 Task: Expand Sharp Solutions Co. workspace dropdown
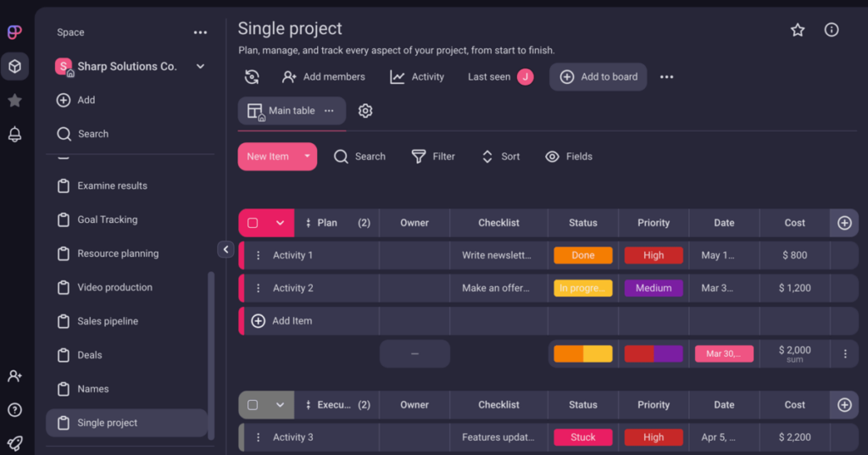[x=201, y=66]
